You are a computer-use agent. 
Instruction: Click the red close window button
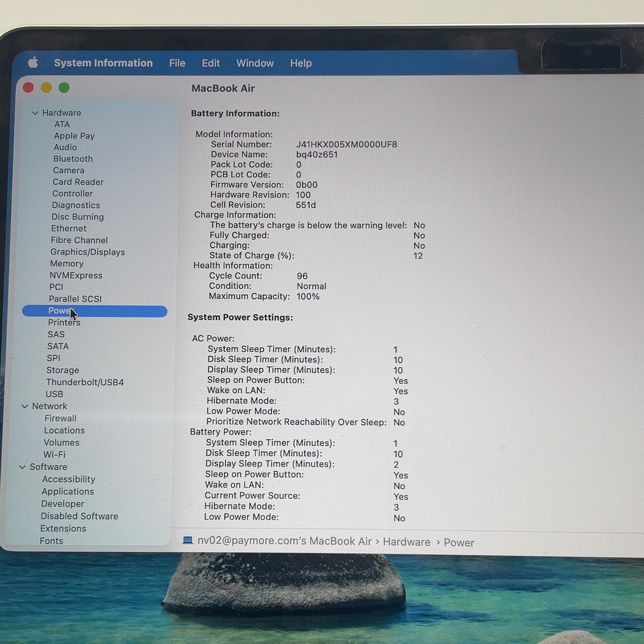(28, 87)
